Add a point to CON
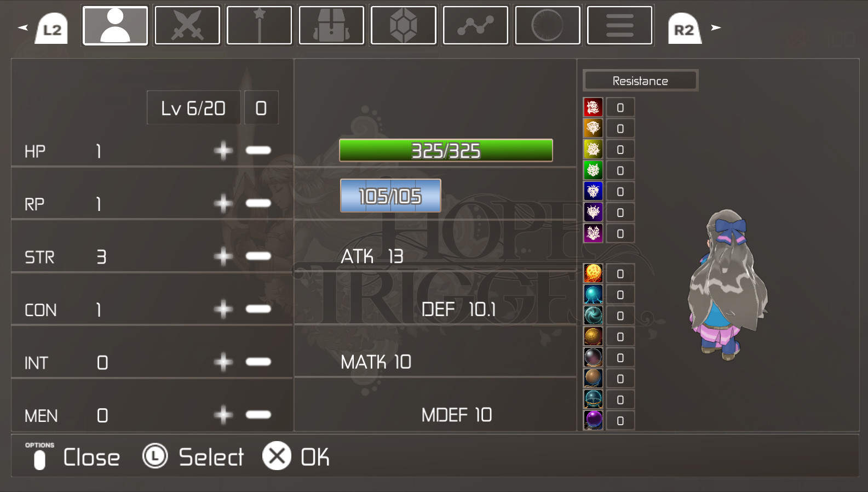The height and width of the screenshot is (492, 868). pos(223,309)
